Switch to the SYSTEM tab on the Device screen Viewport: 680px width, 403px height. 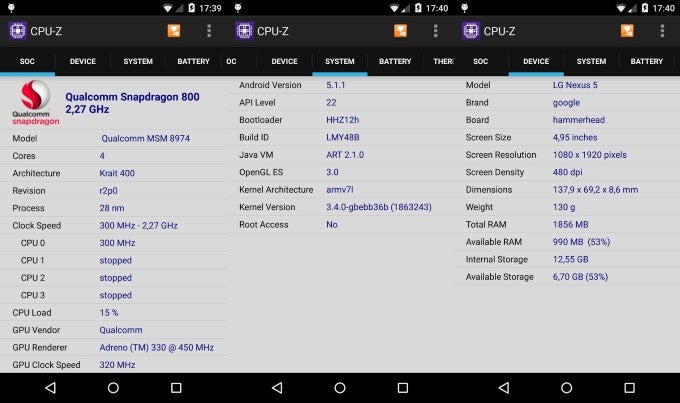pyautogui.click(x=591, y=62)
